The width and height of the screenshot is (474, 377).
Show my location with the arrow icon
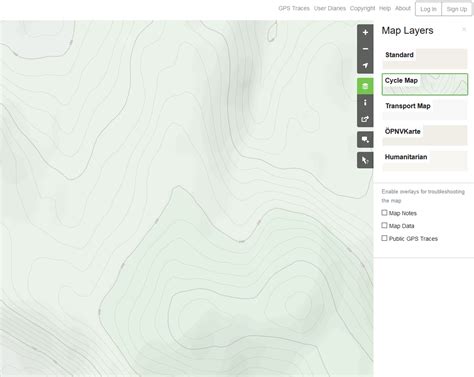(365, 65)
